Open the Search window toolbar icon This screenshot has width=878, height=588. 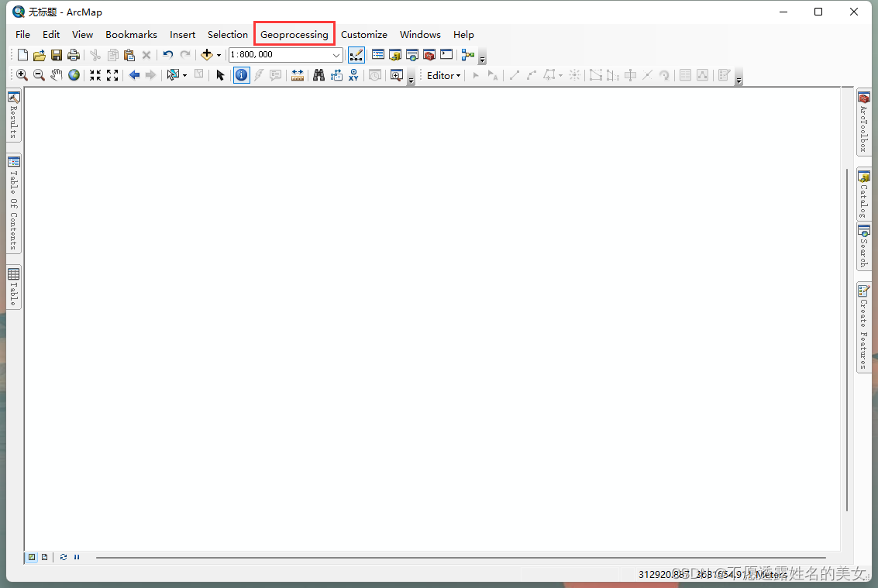412,55
